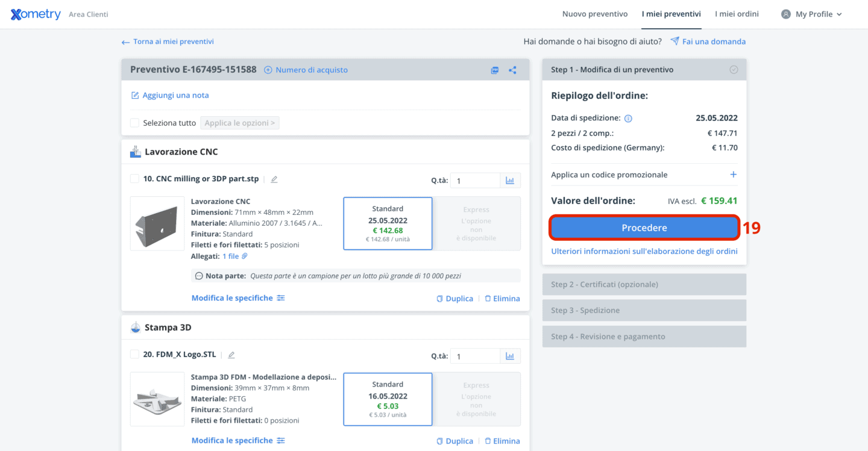Click Elimina for the FDM_X Logo.STL part
Screen dimensions: 868x451
[502, 441]
